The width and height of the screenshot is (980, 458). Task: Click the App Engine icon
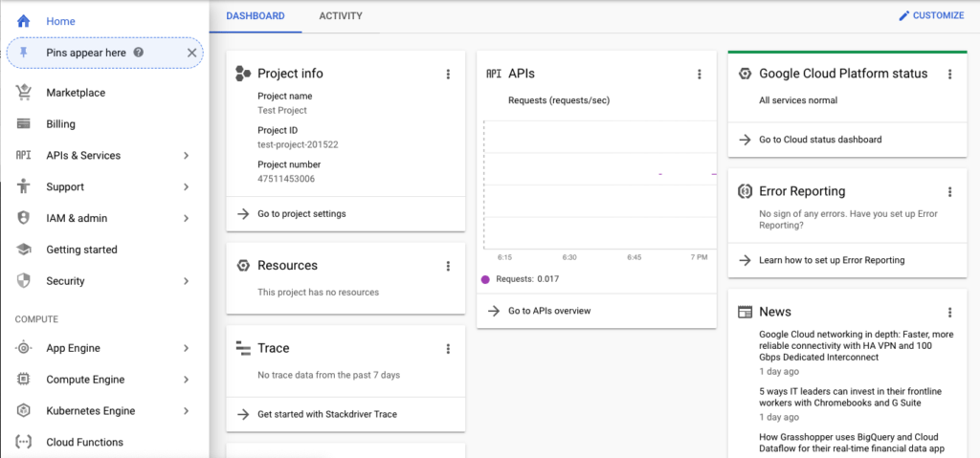pyautogui.click(x=24, y=348)
